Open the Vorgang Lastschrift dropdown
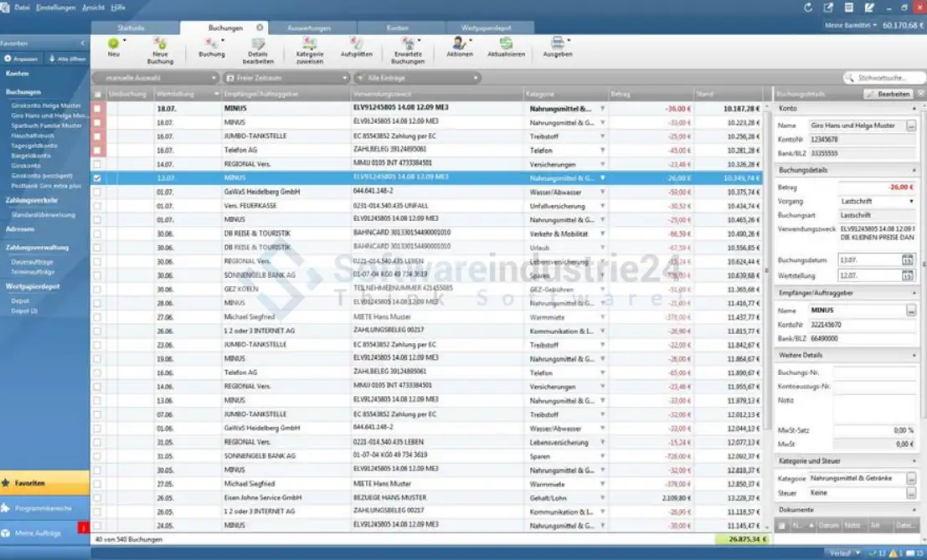The image size is (927, 560). [876, 202]
